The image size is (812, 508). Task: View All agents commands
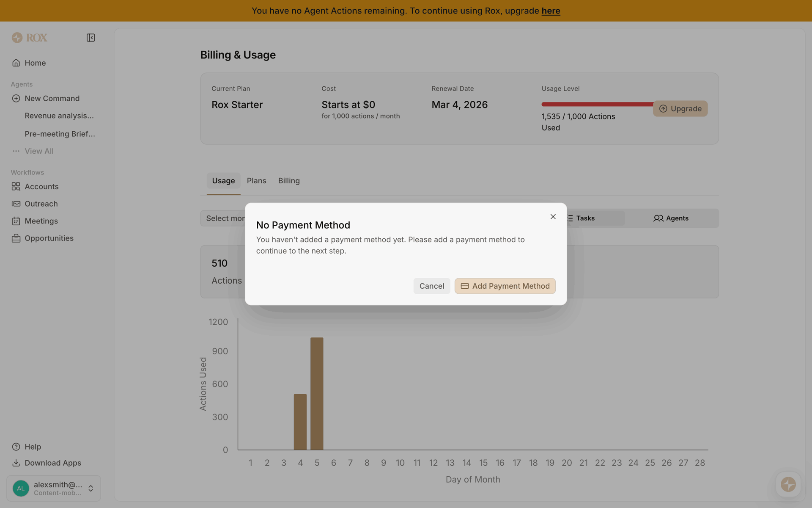(x=39, y=151)
